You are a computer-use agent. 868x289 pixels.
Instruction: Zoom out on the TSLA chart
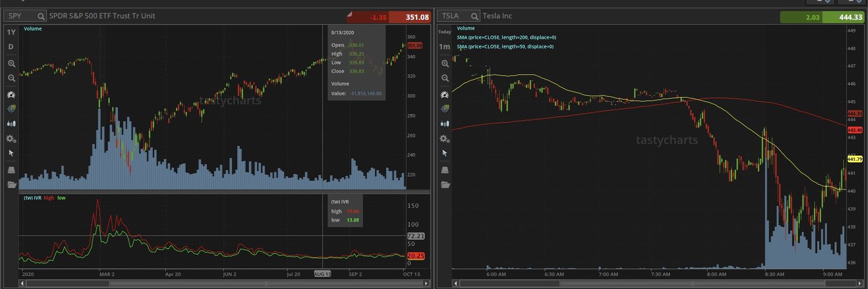pos(444,78)
